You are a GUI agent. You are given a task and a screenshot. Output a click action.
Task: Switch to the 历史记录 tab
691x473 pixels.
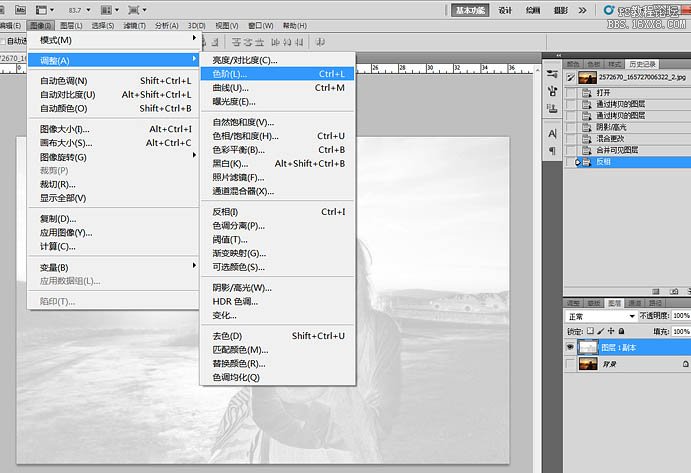[x=643, y=64]
